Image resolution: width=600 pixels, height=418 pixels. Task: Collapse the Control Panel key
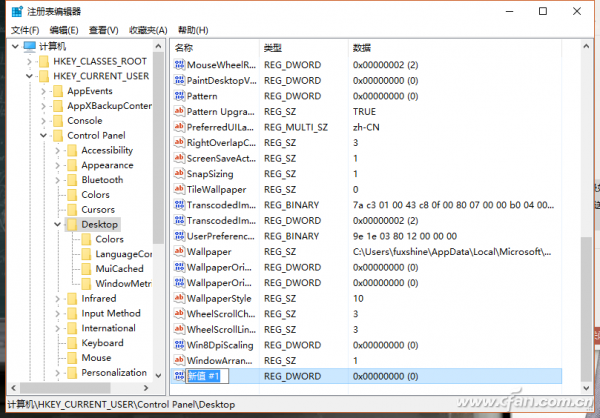[x=43, y=136]
